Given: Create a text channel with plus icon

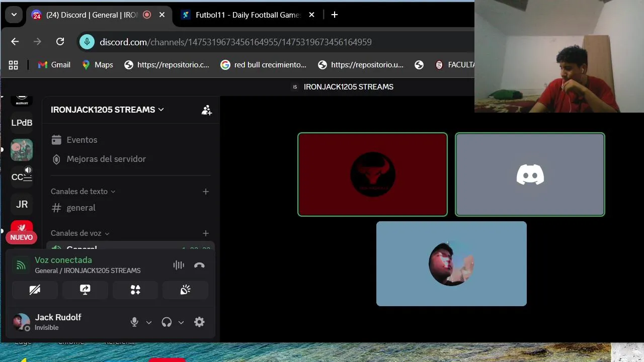Looking at the screenshot, I should point(205,192).
